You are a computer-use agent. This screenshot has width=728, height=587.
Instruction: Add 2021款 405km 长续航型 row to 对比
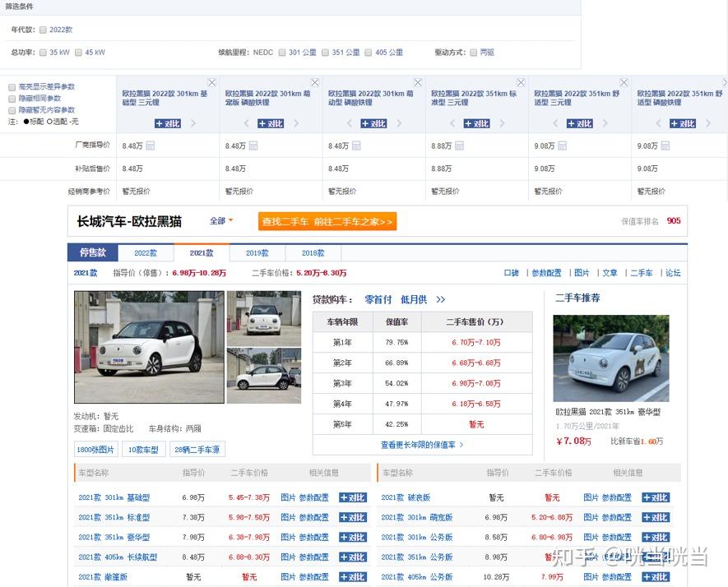click(x=353, y=557)
